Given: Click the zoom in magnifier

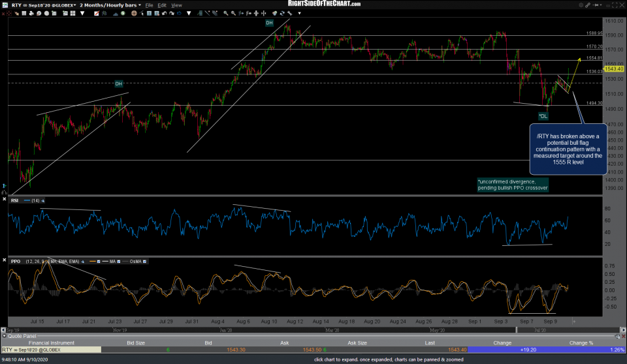Looking at the screenshot, I should (x=225, y=13).
